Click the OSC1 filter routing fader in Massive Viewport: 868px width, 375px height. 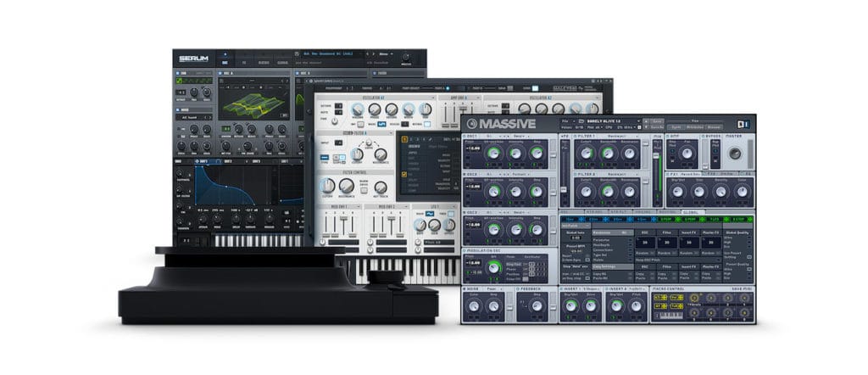coord(553,154)
